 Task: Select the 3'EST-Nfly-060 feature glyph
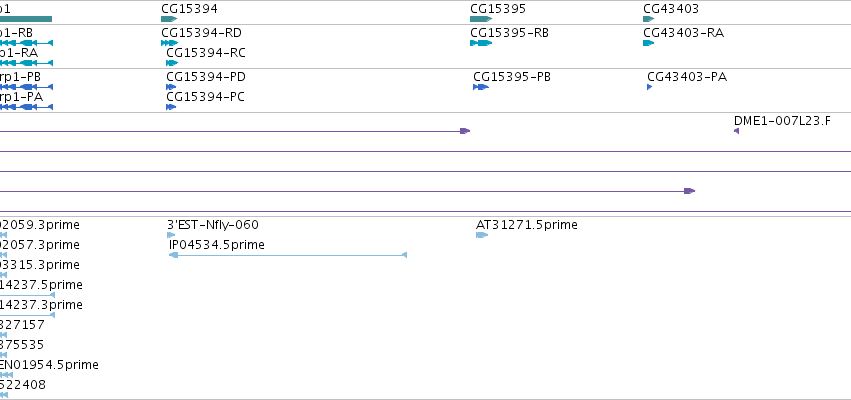tap(171, 235)
